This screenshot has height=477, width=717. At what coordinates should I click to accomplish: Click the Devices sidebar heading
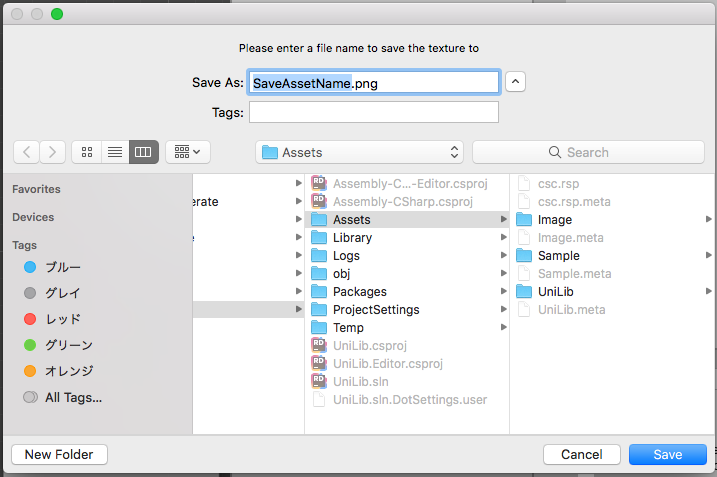tap(33, 217)
